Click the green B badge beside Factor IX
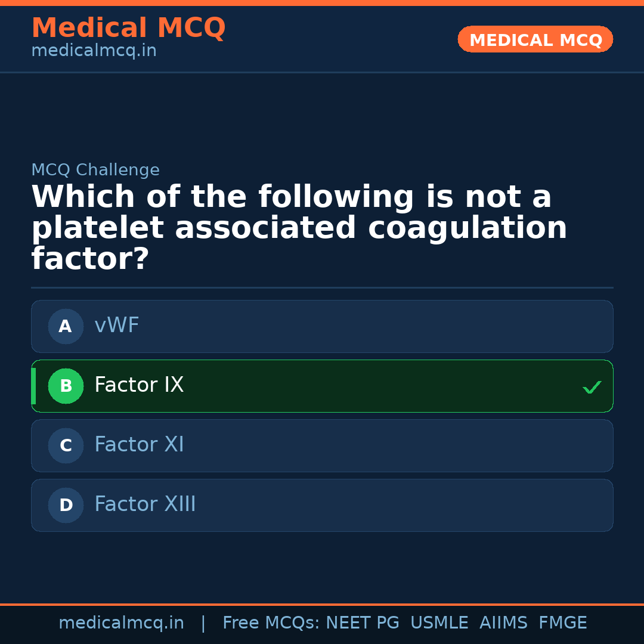The width and height of the screenshot is (644, 644). tap(66, 386)
